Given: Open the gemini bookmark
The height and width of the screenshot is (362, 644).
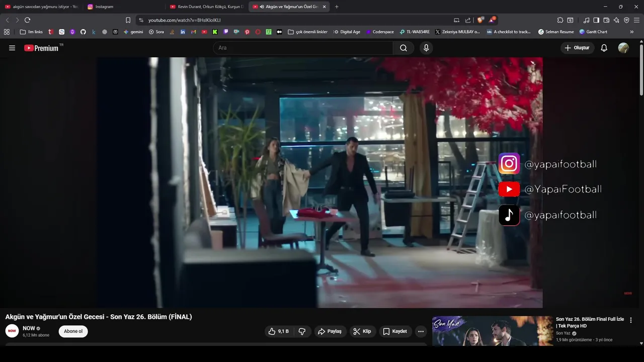Looking at the screenshot, I should pos(133,32).
